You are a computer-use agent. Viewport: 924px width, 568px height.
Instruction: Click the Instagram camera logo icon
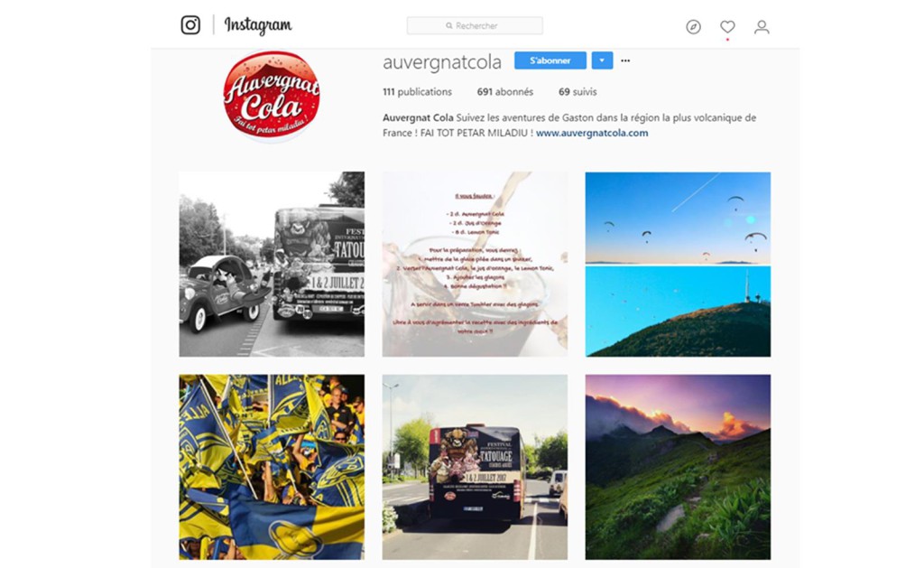[190, 24]
